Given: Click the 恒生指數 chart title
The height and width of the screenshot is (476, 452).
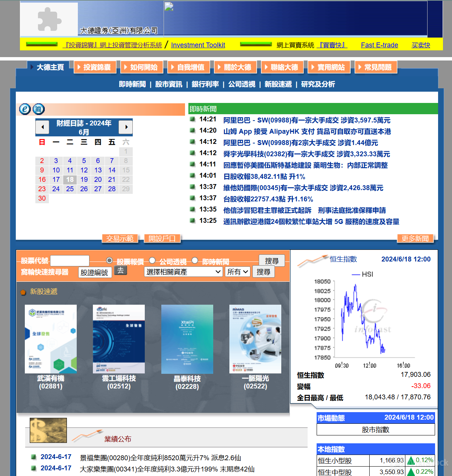Looking at the screenshot, I should [343, 259].
